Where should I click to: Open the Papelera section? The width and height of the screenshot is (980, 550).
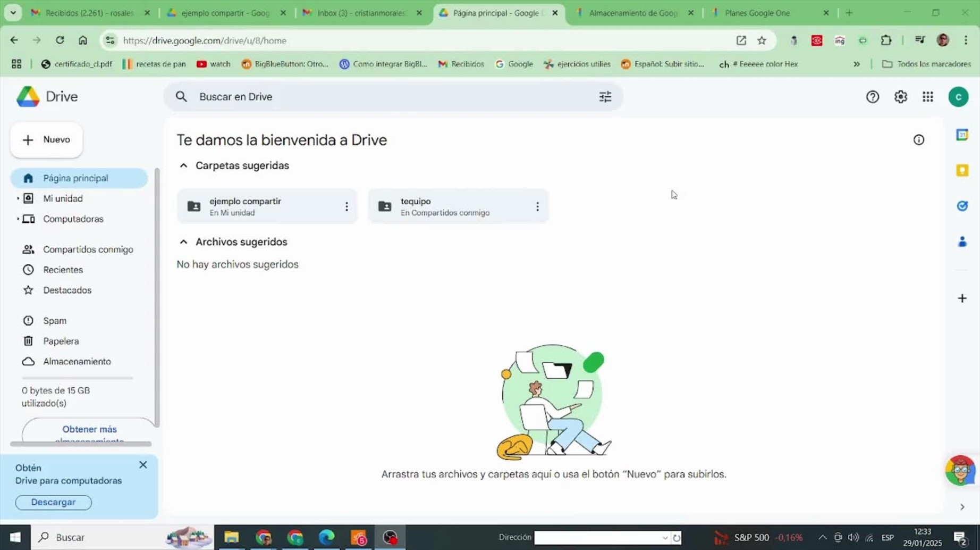61,341
